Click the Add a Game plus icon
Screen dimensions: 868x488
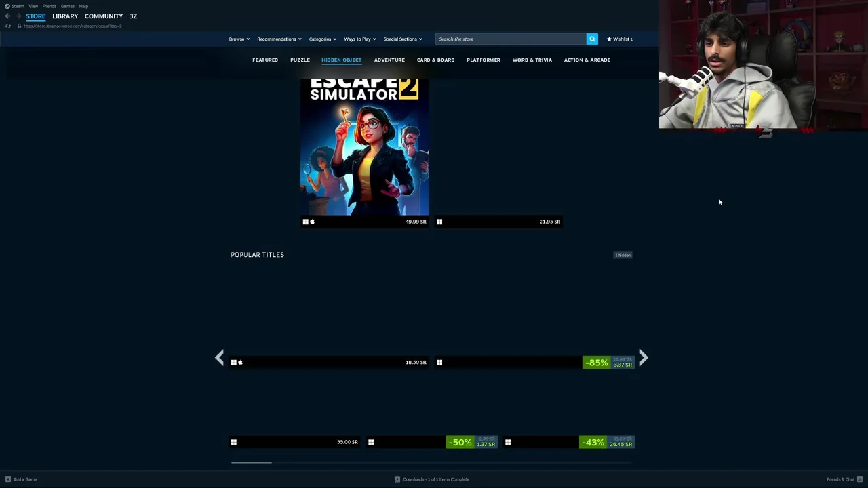[8, 479]
